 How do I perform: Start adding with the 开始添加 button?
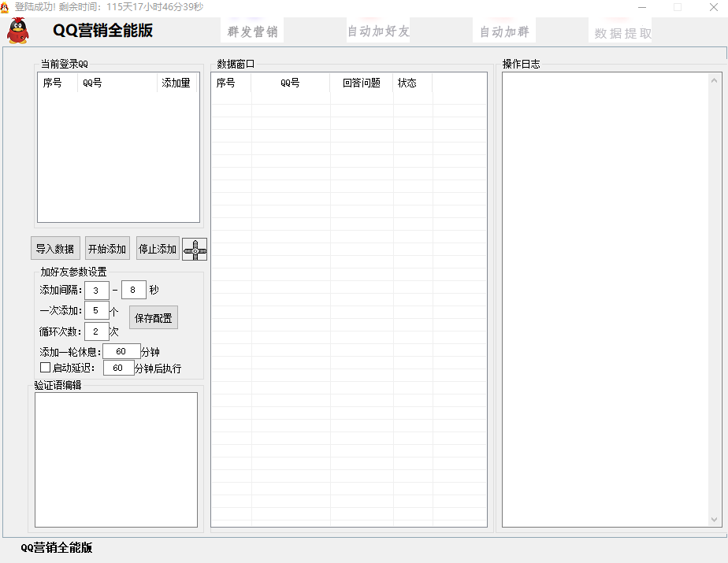[107, 249]
